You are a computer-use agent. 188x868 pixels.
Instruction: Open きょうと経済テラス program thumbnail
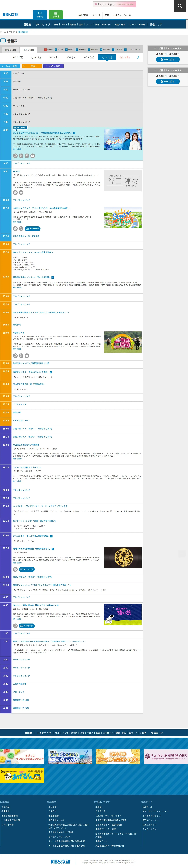click(123, 139)
